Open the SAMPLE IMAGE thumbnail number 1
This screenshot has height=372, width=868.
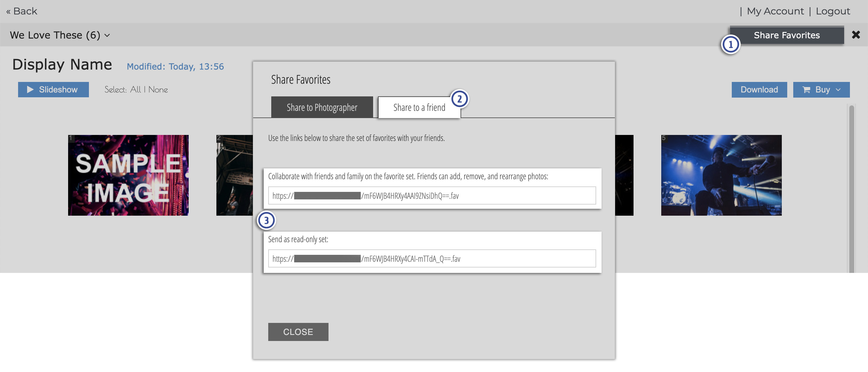128,175
